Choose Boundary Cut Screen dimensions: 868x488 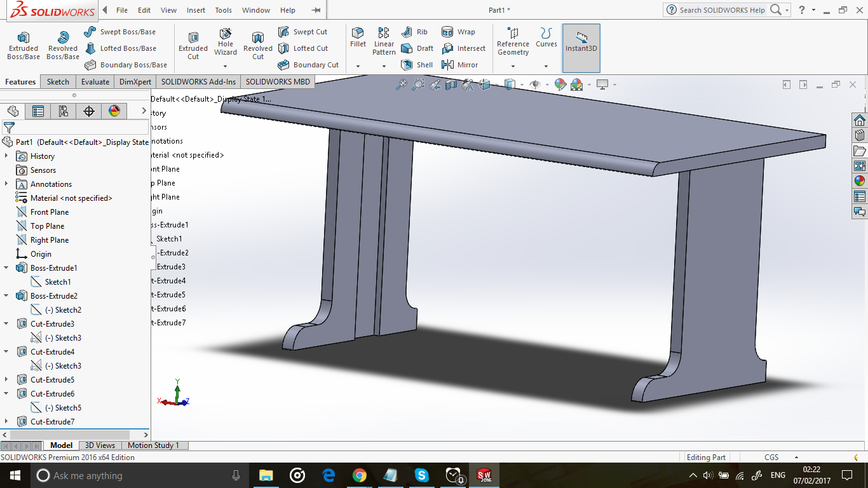tap(308, 65)
